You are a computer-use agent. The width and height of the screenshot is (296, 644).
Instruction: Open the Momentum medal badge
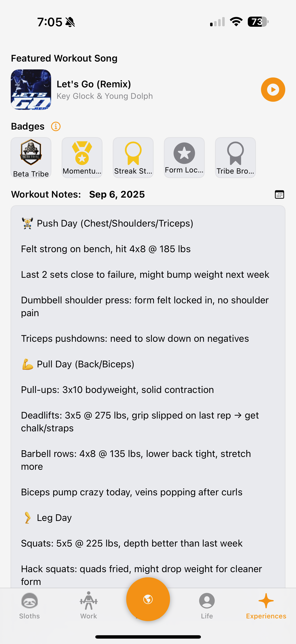click(82, 157)
